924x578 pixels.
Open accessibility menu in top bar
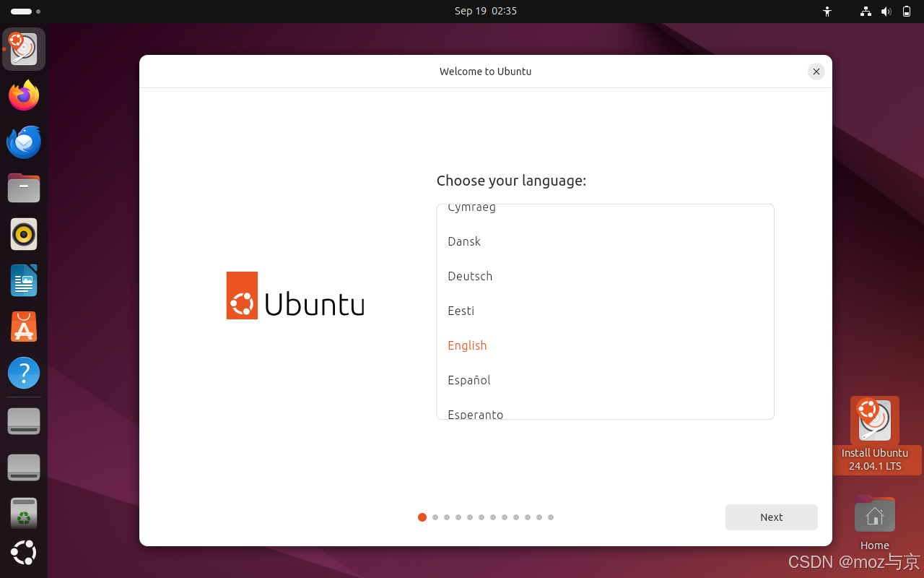coord(827,12)
